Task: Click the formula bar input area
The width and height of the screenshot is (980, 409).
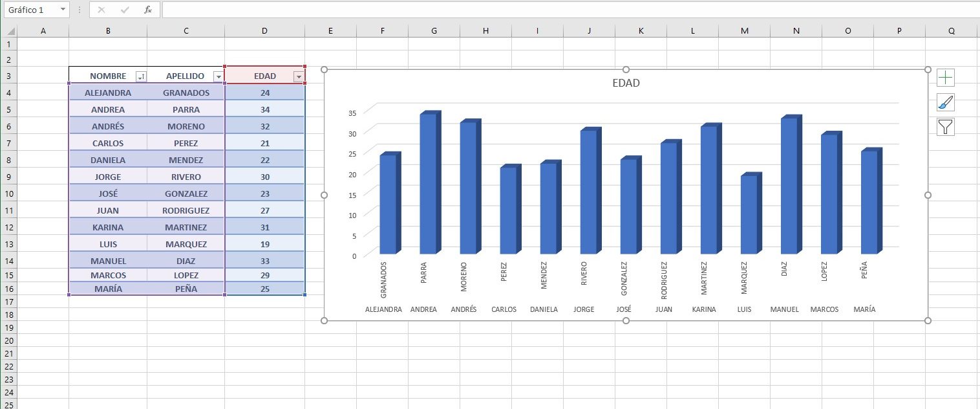Action: tap(388, 10)
